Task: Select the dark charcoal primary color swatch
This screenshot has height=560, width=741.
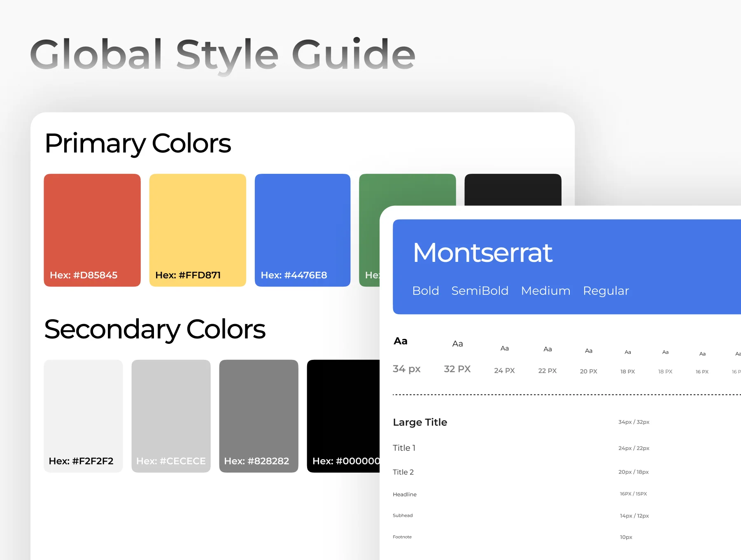Action: pos(513,189)
